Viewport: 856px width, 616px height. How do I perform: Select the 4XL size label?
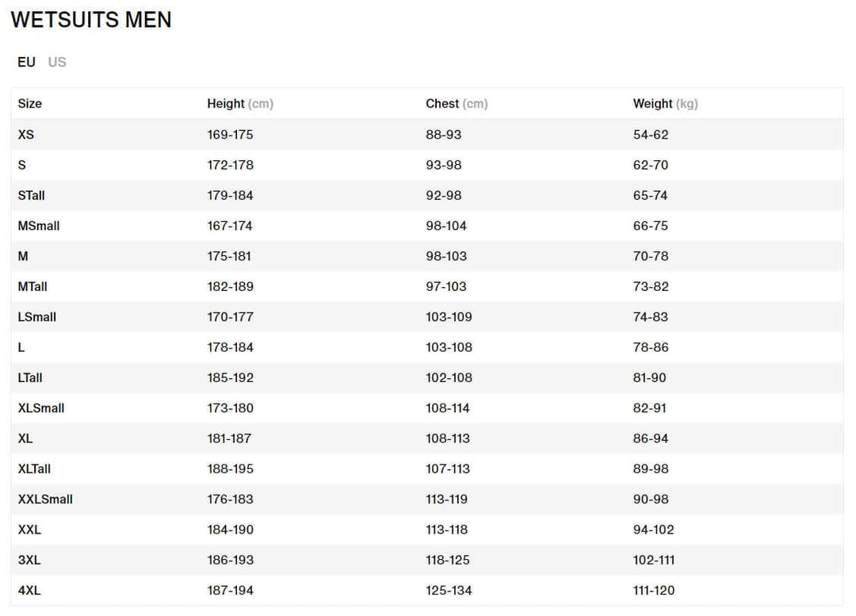(29, 591)
